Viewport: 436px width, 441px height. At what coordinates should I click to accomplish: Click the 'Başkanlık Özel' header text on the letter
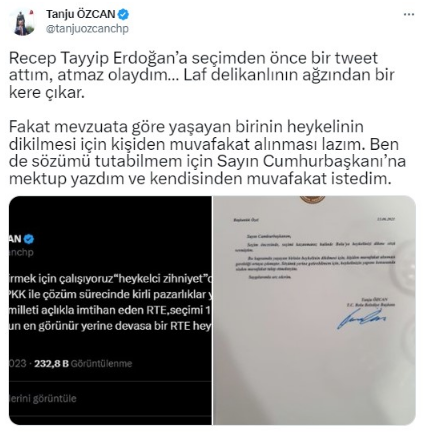246,220
